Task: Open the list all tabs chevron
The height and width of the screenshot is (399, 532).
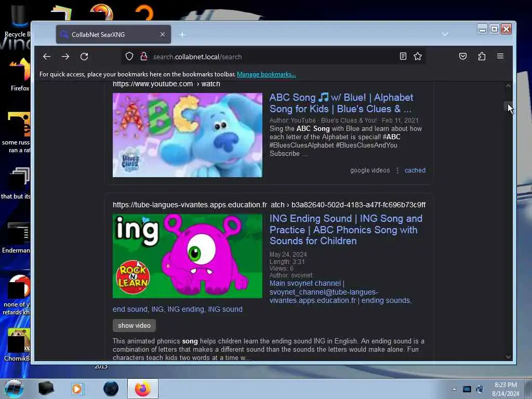Action: [x=445, y=34]
